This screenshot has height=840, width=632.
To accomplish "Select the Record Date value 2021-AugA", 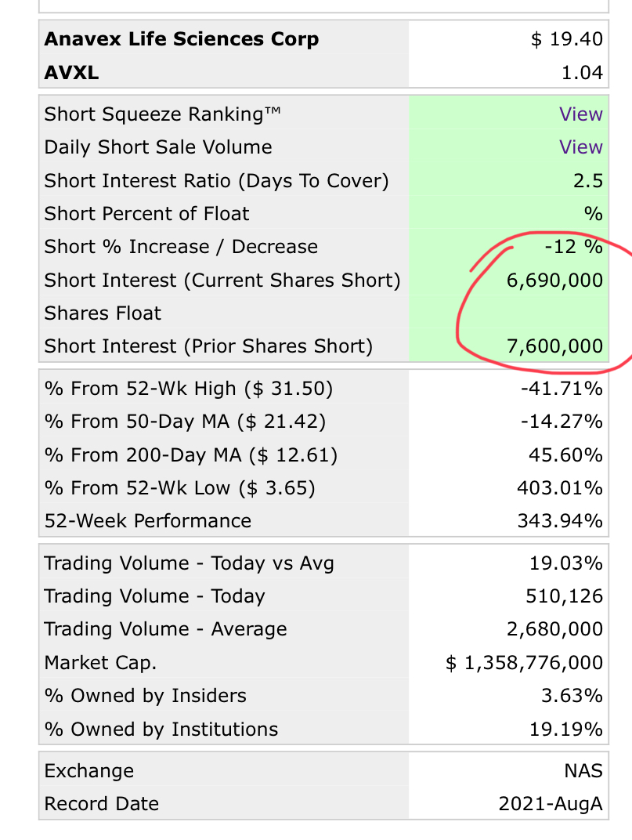I will [x=551, y=804].
